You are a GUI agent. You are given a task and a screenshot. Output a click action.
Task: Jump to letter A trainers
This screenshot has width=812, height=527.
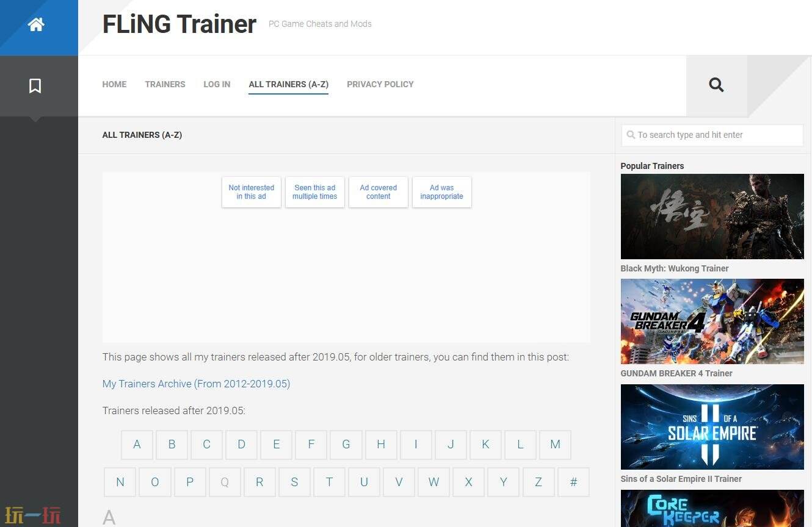coord(137,445)
